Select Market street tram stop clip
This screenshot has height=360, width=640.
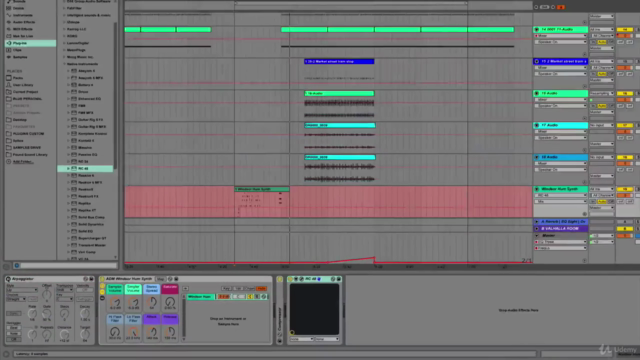(x=339, y=61)
